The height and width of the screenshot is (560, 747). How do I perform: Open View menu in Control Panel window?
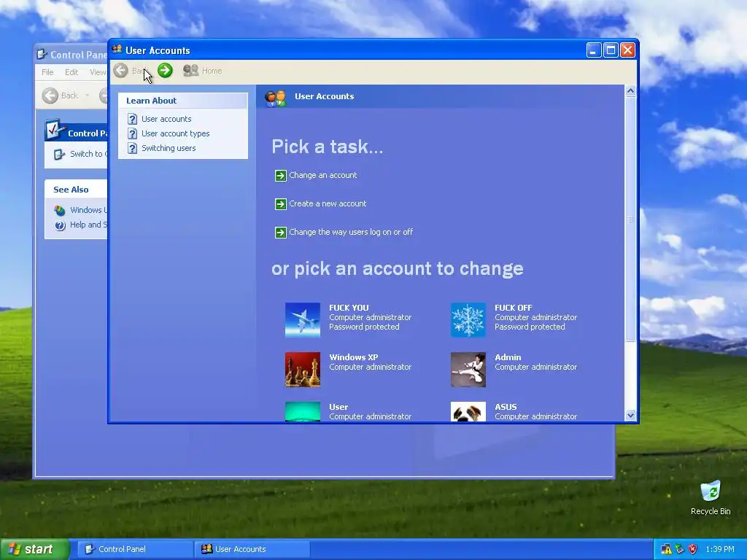tap(98, 72)
